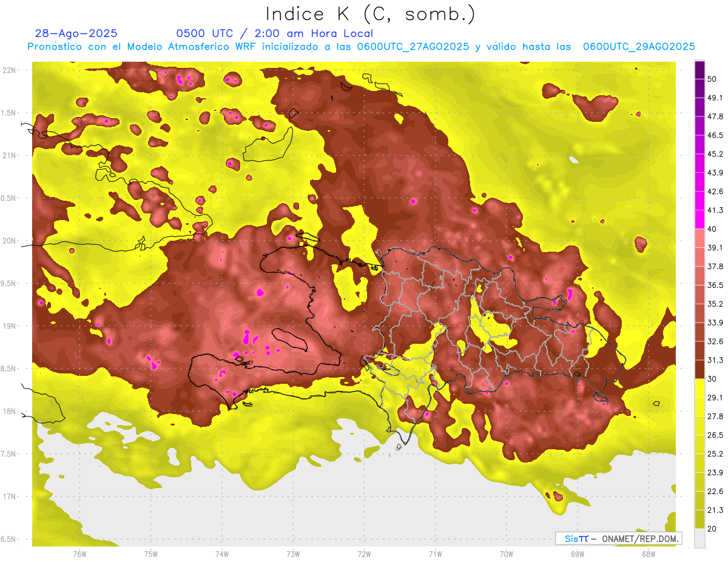Click longitude label "68W"
The image size is (728, 562).
[648, 554]
